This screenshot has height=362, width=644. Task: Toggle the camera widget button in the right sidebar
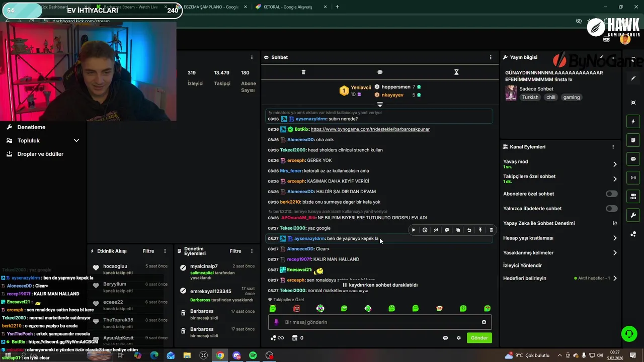[x=633, y=196]
